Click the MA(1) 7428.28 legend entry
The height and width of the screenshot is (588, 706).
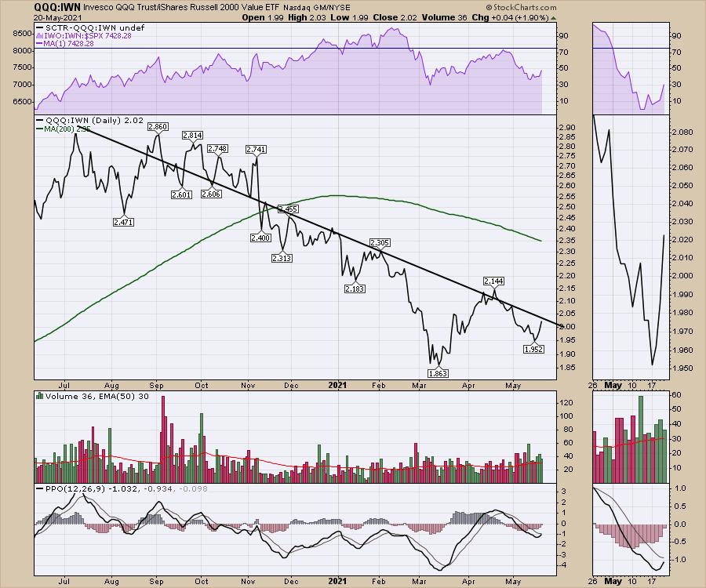(64, 44)
